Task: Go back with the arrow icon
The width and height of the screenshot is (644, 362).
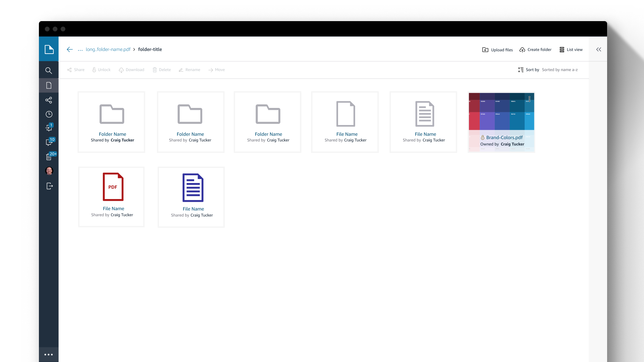Action: [70, 50]
